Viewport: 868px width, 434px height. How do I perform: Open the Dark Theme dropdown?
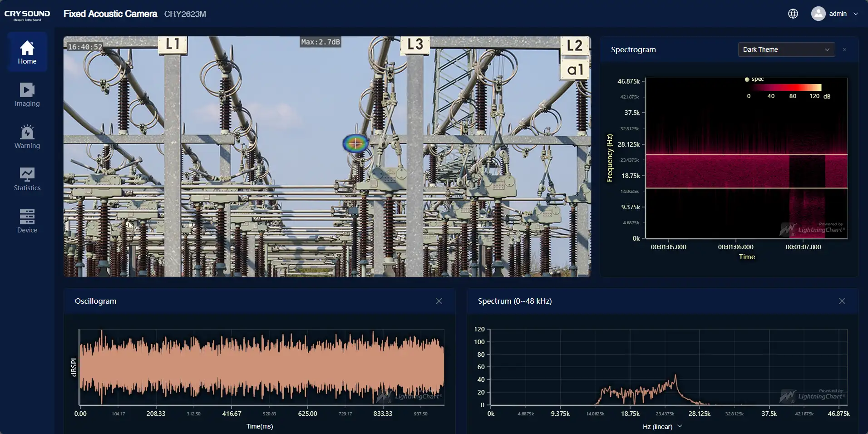(786, 49)
